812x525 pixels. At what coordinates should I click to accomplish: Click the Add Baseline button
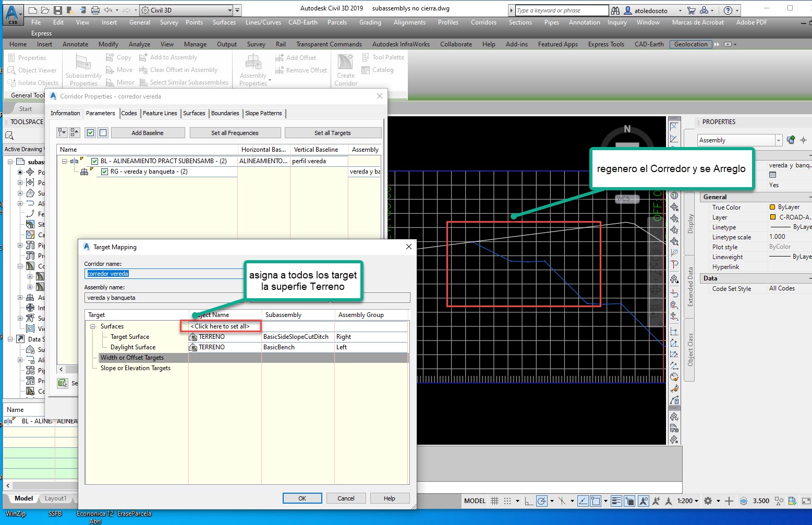[x=148, y=133]
